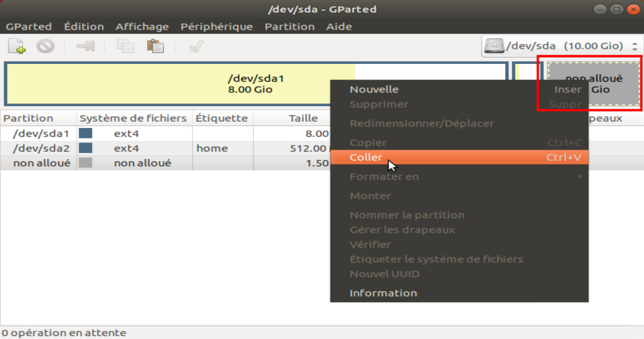Click the "Partition" column header
This screenshot has width=644, height=339.
pos(28,118)
